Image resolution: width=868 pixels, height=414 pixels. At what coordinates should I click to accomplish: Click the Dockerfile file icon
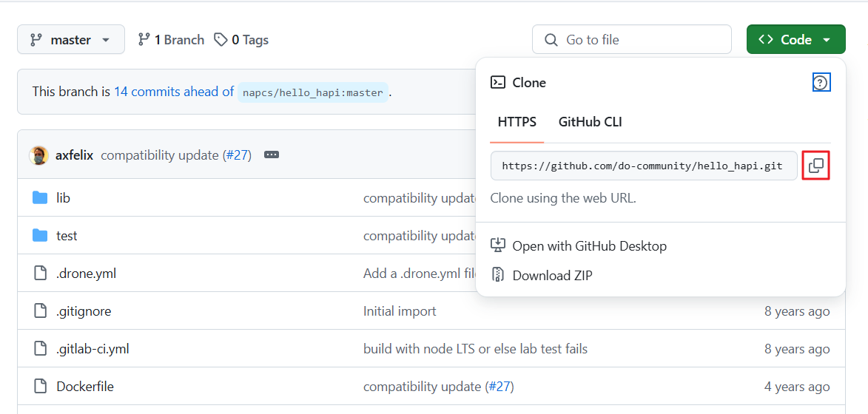[40, 387]
